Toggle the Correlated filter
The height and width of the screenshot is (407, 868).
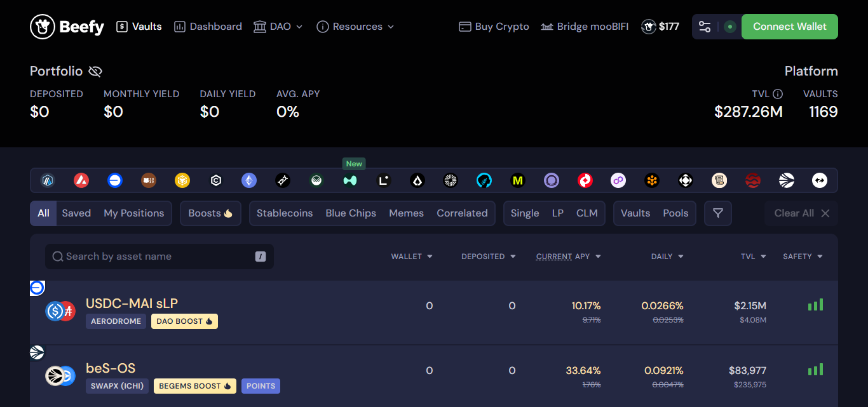click(462, 213)
